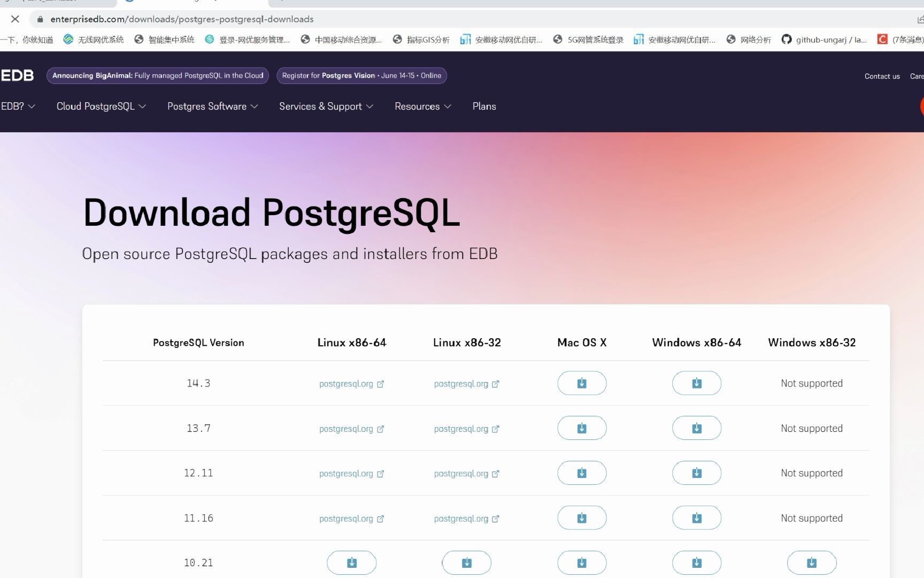Click Not supported in the 14.3 row
This screenshot has height=578, width=924.
[812, 383]
